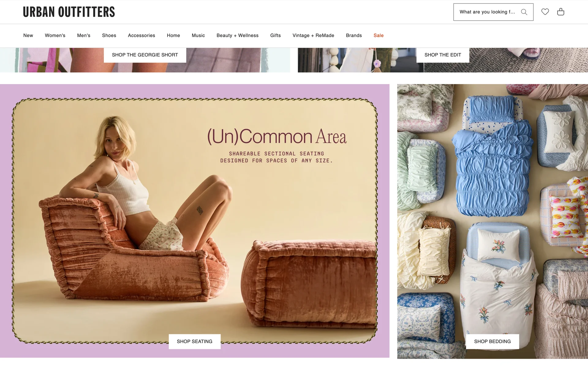Go to the Gifts section
The image size is (588, 368).
point(275,36)
